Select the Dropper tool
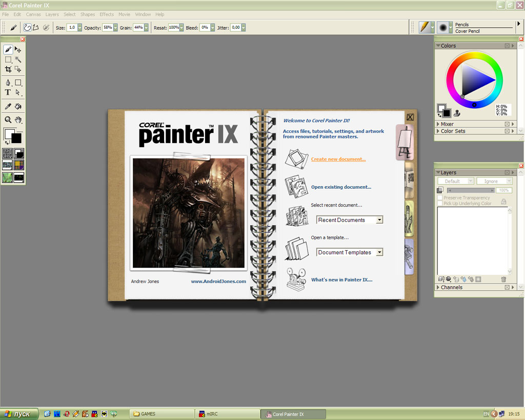 [8, 107]
